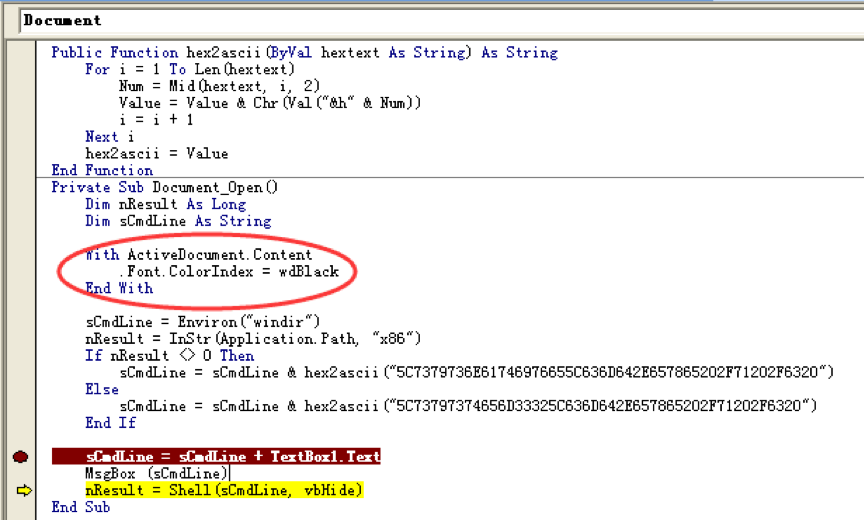The width and height of the screenshot is (864, 520).
Task: Click the yellow execution arrow in margin
Action: pyautogui.click(x=24, y=490)
